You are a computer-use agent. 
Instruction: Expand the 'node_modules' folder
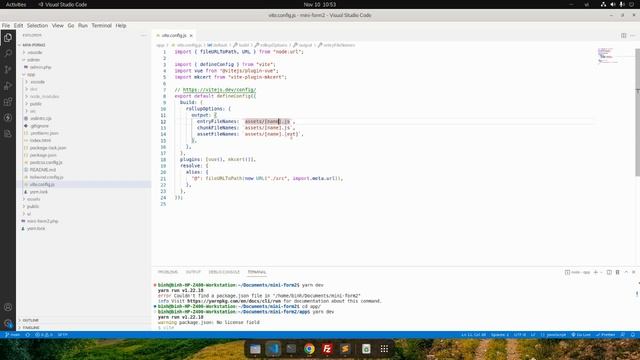(84, 96)
